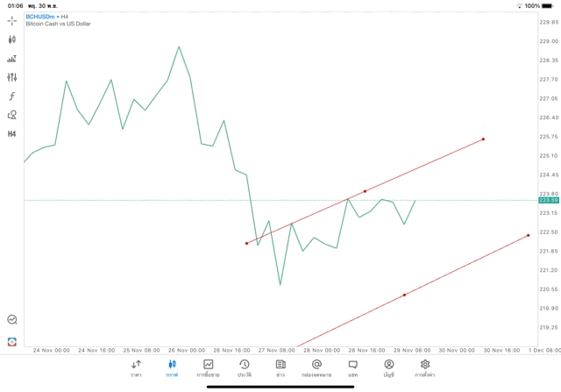Open the Quotes tab
Screen dimensions: 561x392
click(x=136, y=367)
